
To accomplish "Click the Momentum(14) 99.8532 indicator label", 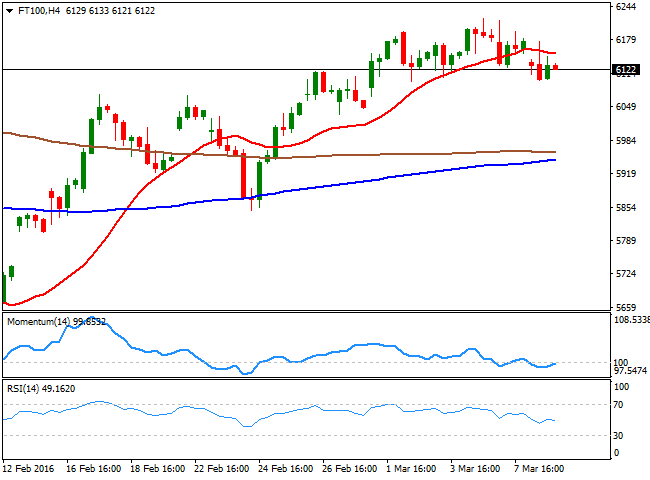I will click(56, 322).
